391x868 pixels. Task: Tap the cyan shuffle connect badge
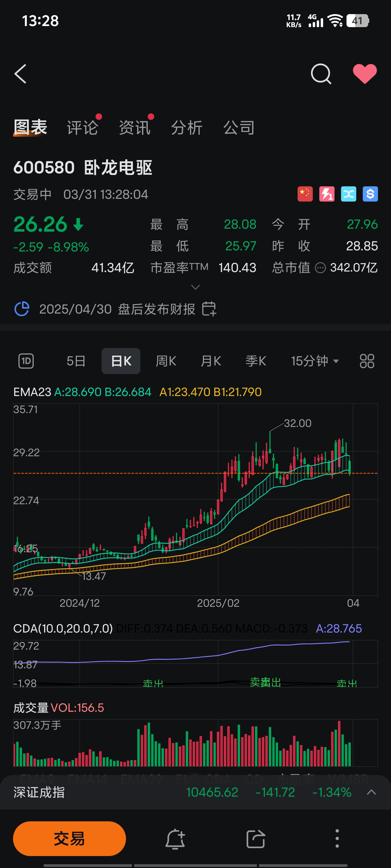click(348, 194)
